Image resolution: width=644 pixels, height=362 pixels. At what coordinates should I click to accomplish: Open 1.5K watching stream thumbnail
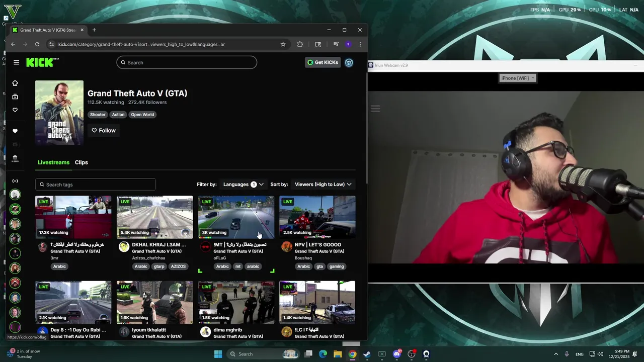coord(236,302)
